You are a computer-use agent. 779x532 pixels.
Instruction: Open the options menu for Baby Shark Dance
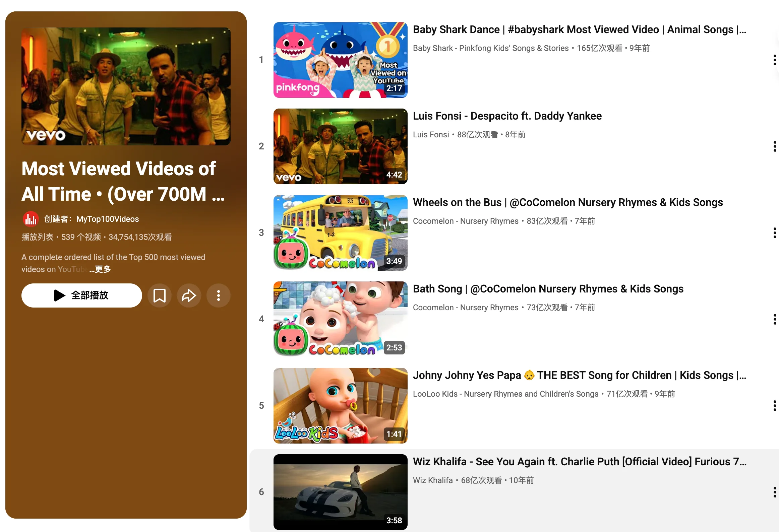coord(775,60)
